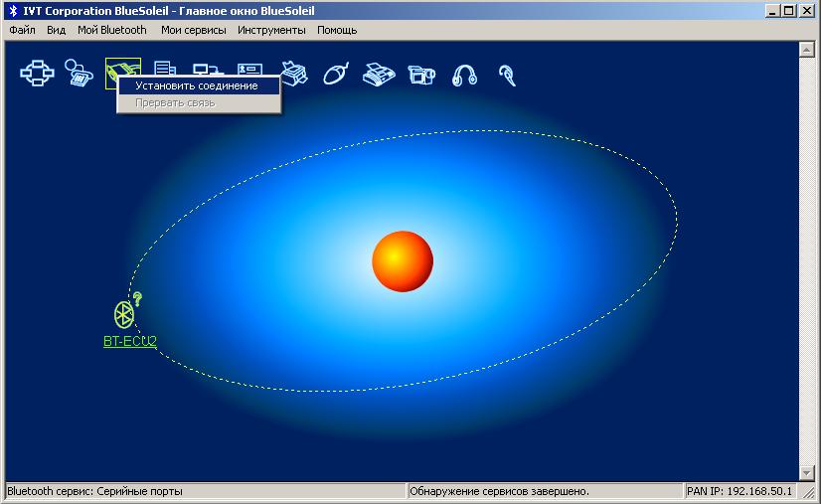Select the headphones audio service icon
821x504 pixels.
(464, 74)
